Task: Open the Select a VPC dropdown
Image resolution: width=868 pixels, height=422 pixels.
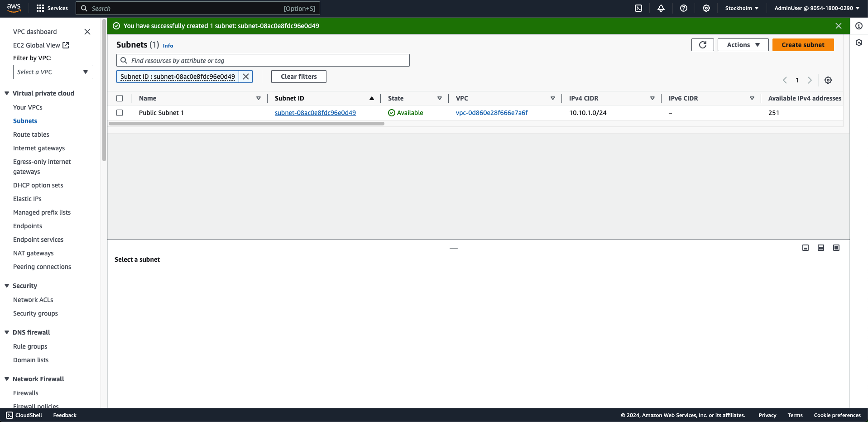Action: pyautogui.click(x=53, y=72)
